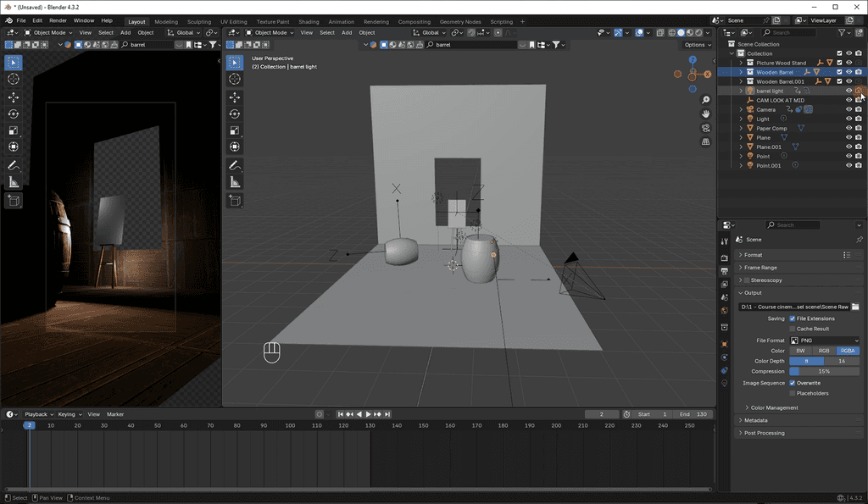Activate the Annotate tool in center viewport
Viewport: 868px width, 504px height.
(235, 164)
